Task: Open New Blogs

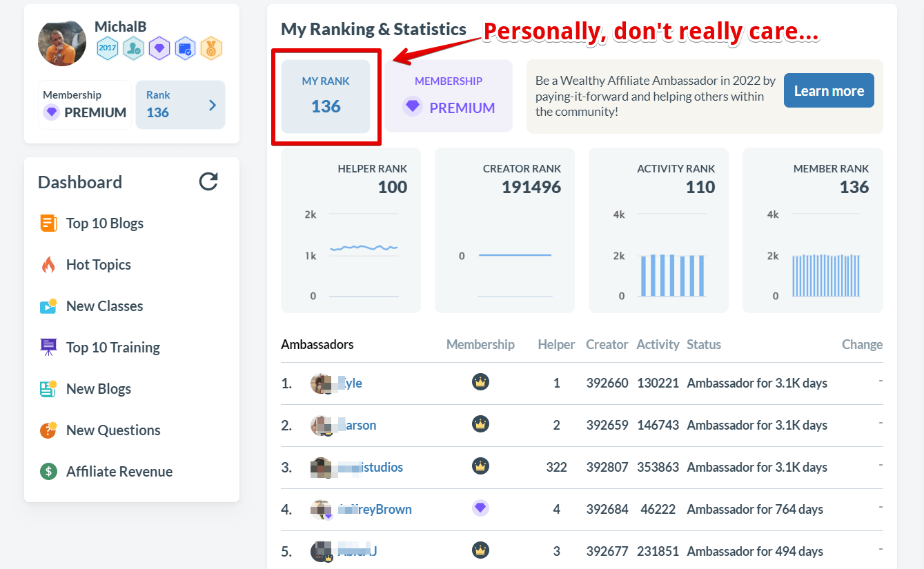Action: click(x=99, y=389)
